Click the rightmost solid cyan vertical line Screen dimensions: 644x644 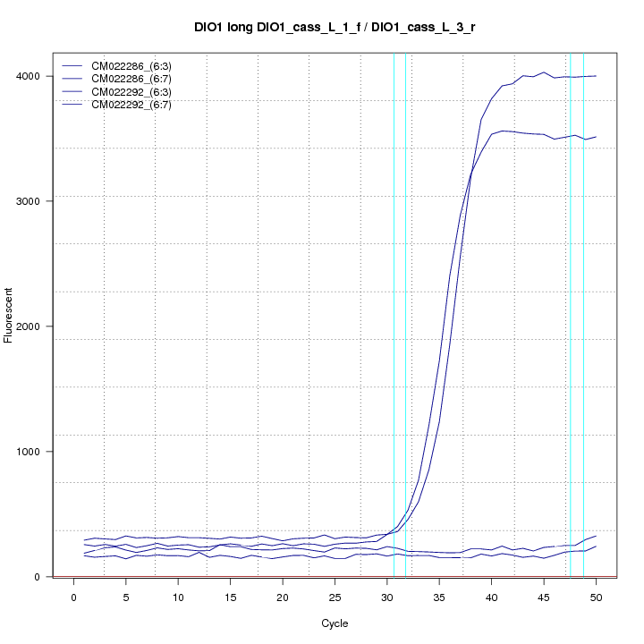[583, 268]
